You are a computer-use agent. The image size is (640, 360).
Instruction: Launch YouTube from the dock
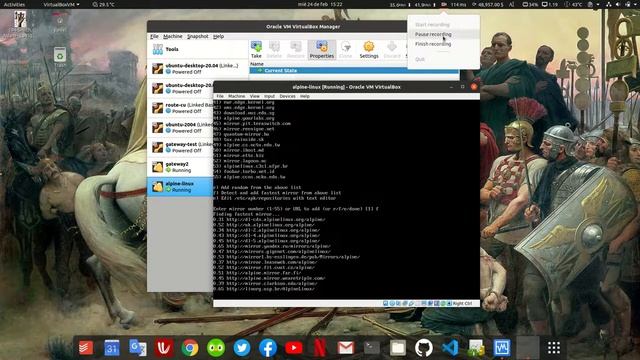click(294, 348)
